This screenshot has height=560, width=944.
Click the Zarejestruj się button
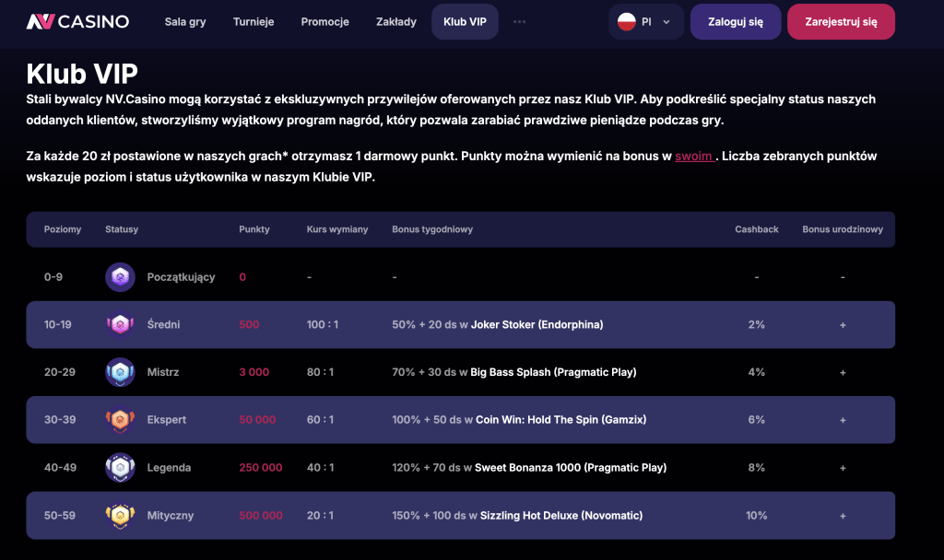(x=841, y=22)
